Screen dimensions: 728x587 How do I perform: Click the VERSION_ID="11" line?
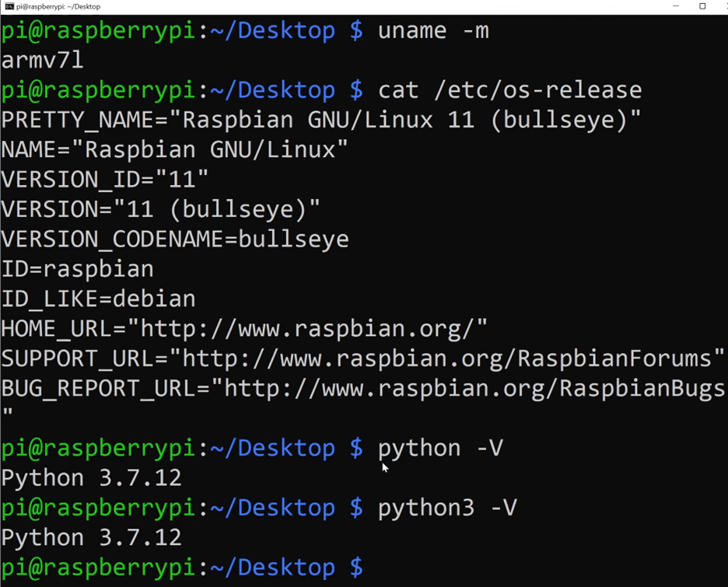tap(104, 180)
